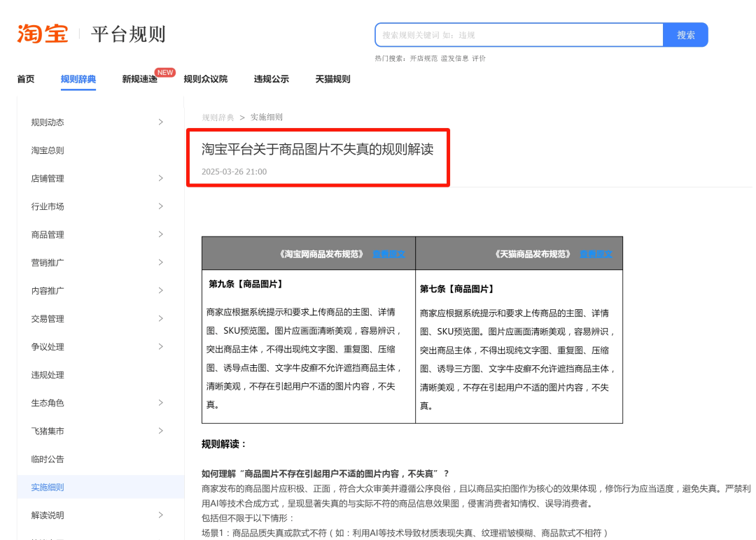Viewport: 756px width, 540px height.
Task: Open 内容推广 in the sidebar
Action: (48, 291)
